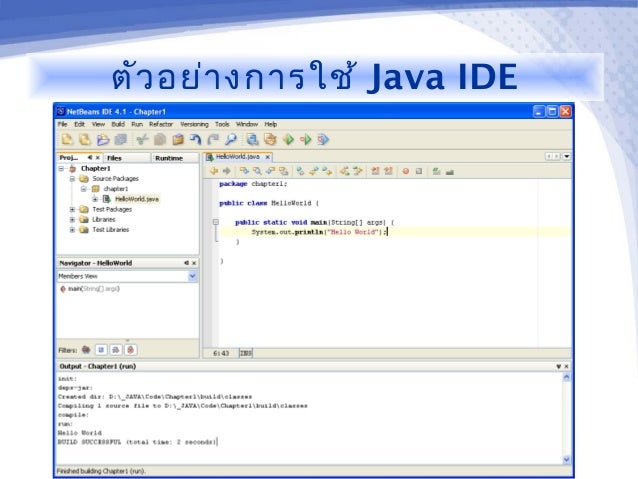Close the Navigator panel
Image resolution: width=638 pixels, height=479 pixels.
[x=194, y=263]
